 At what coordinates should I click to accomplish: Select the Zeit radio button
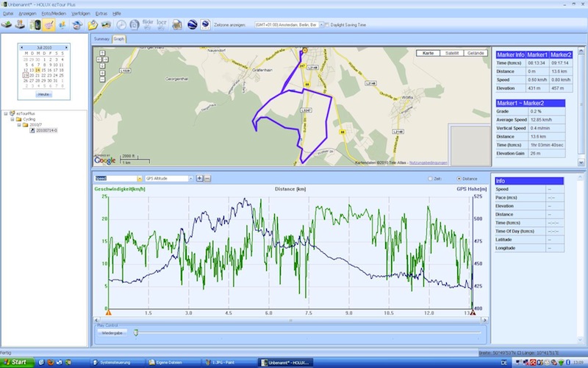click(430, 178)
